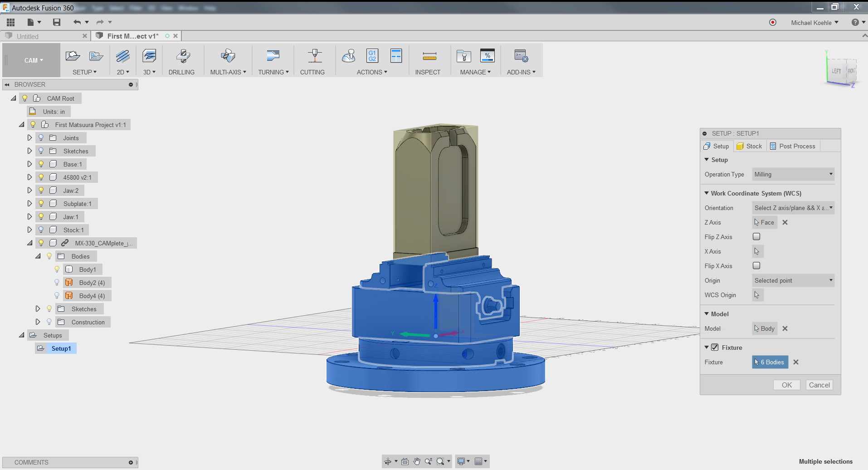Toggle visibility bulb of Joints
Viewport: 868px width, 470px height.
pyautogui.click(x=41, y=137)
